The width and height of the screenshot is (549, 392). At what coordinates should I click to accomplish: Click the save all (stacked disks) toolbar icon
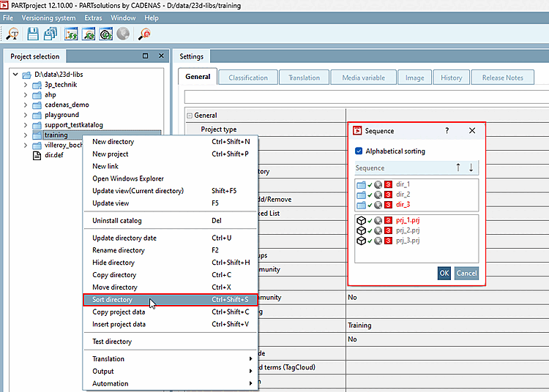[x=51, y=33]
